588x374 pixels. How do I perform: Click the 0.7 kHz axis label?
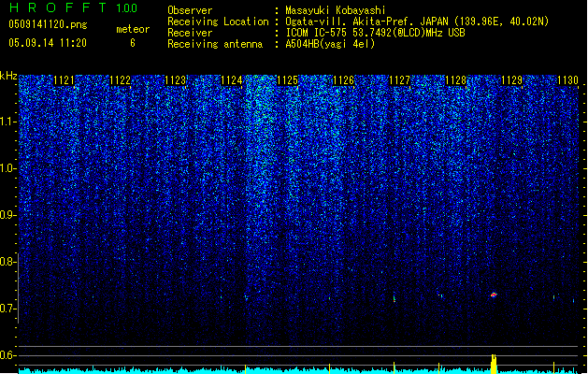[x=8, y=309]
